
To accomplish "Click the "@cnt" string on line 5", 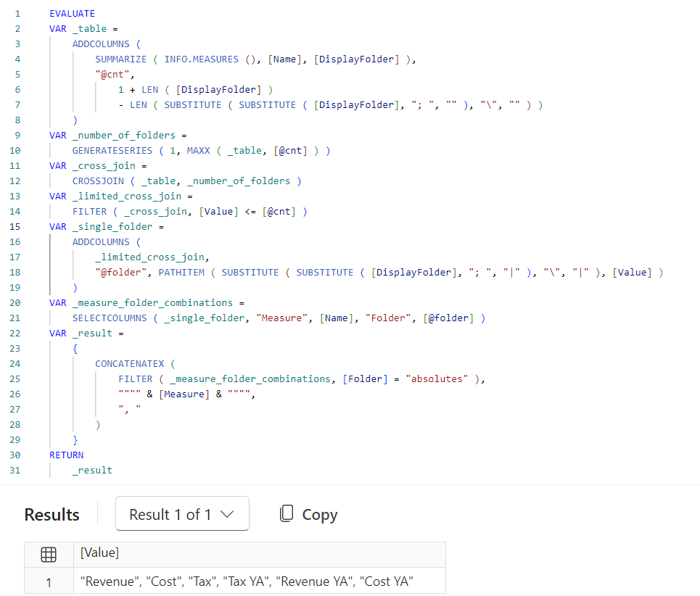I will [113, 75].
